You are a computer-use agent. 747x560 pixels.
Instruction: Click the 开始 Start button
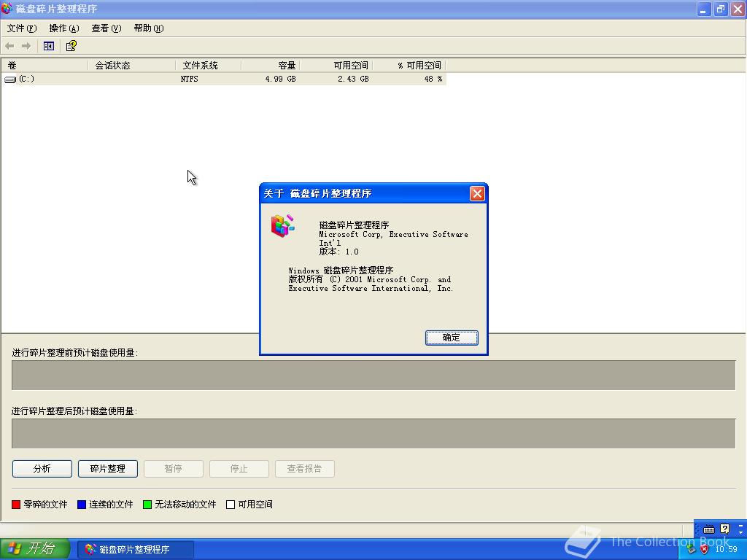[x=35, y=549]
